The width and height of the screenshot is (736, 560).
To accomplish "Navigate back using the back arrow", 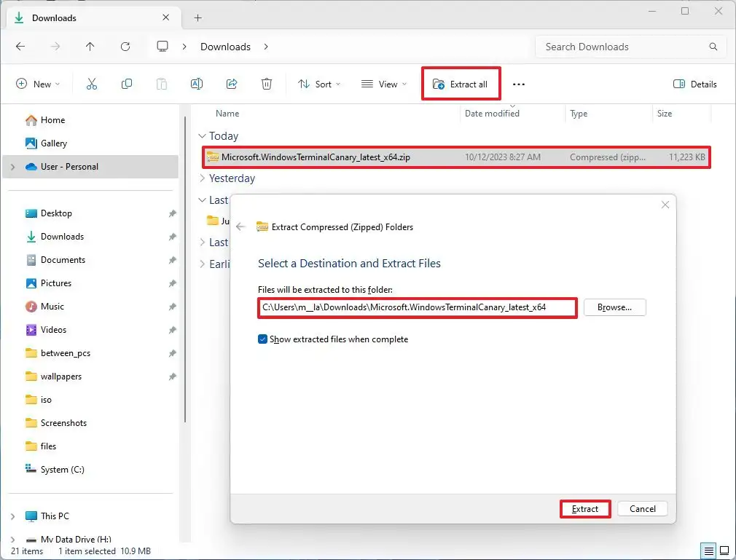I will coord(20,46).
